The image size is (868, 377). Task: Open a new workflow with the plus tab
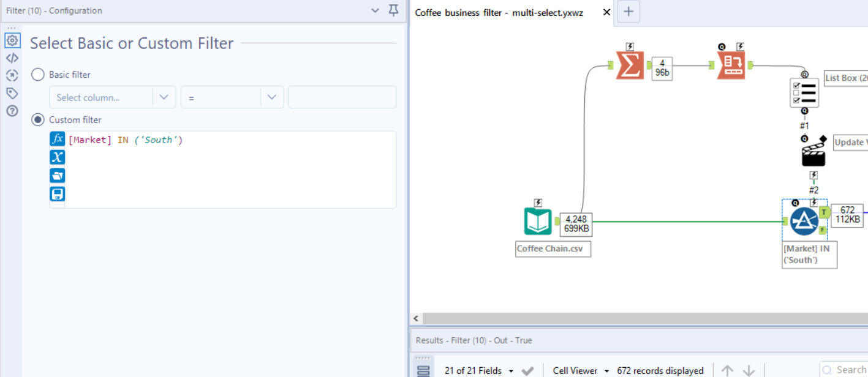[x=628, y=12]
